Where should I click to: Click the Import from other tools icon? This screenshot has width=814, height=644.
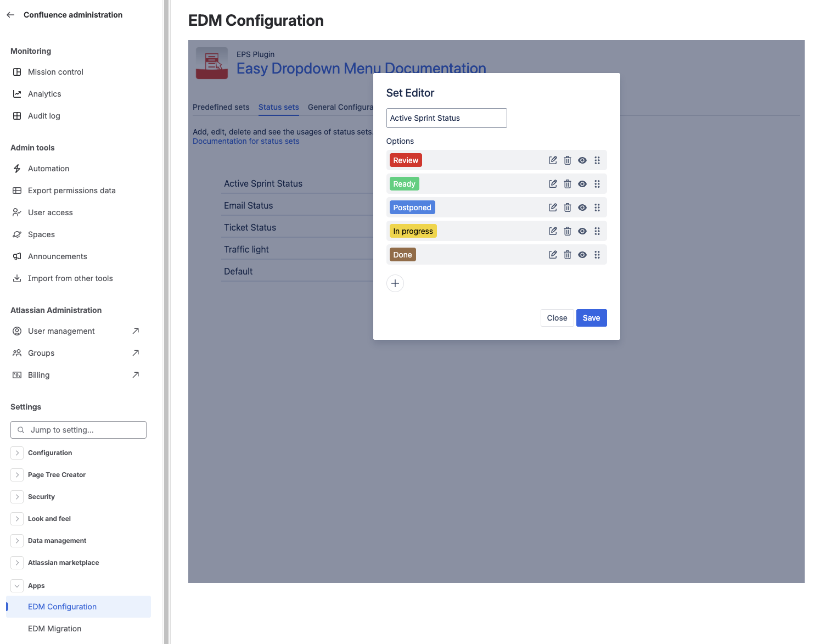17,278
